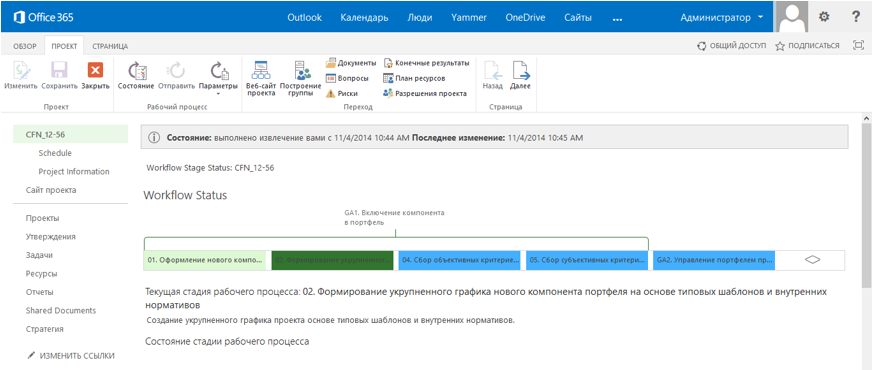Toggle the focus on content icon
The height and width of the screenshot is (370, 873).
point(858,46)
